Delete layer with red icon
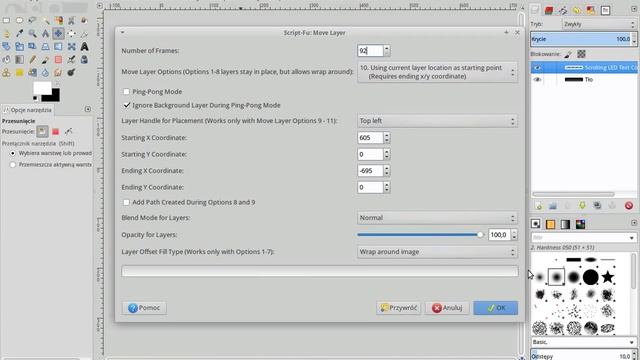Screen dimensions: 640x360 pyautogui.click(x=629, y=205)
